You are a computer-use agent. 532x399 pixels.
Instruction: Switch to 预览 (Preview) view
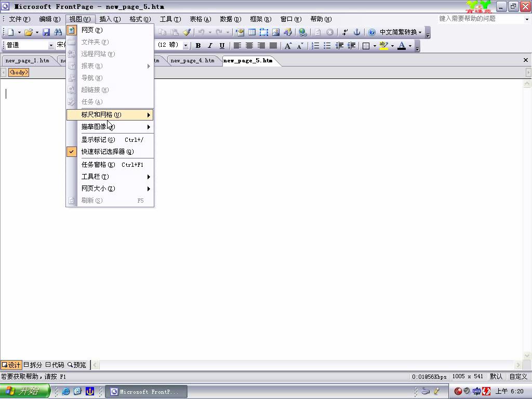(77, 365)
